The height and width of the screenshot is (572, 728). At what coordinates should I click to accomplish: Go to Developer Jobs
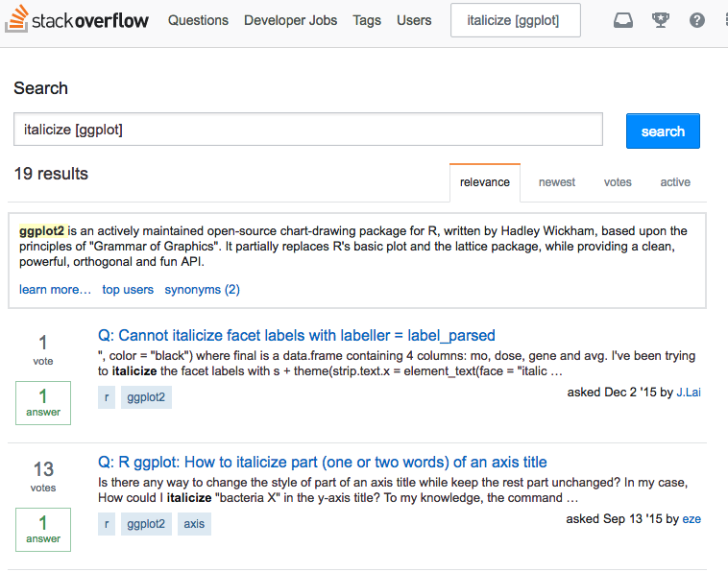tap(290, 20)
